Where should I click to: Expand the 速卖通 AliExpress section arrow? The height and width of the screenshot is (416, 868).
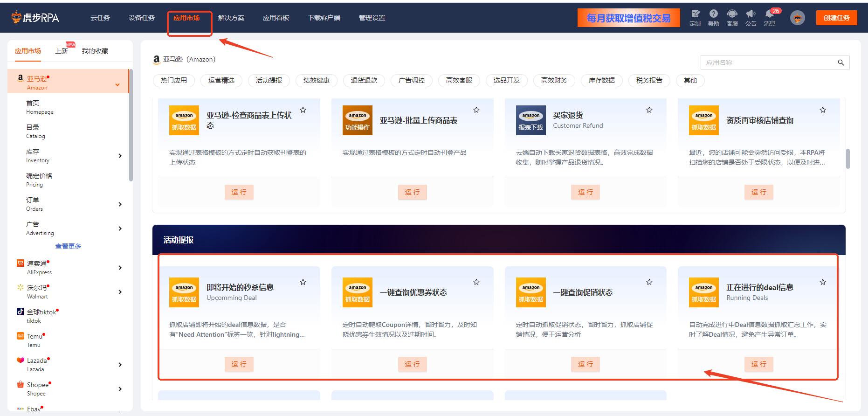point(120,268)
